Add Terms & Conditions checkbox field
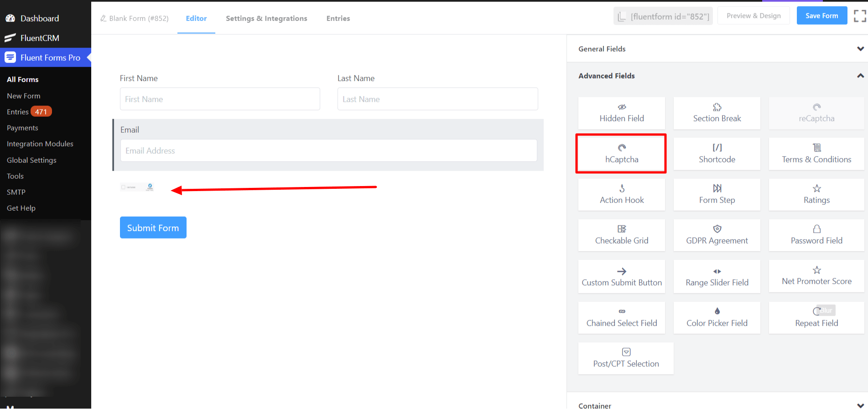The image size is (868, 415). coord(816,154)
